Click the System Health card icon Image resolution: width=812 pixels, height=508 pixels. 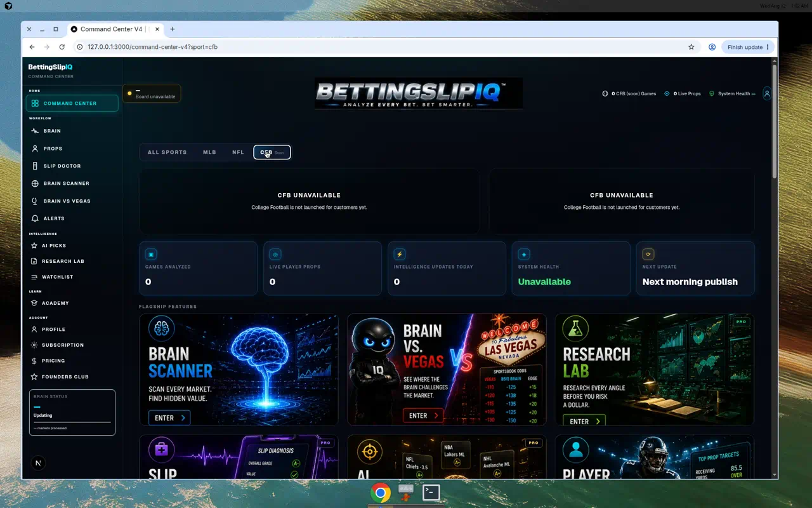coord(524,255)
